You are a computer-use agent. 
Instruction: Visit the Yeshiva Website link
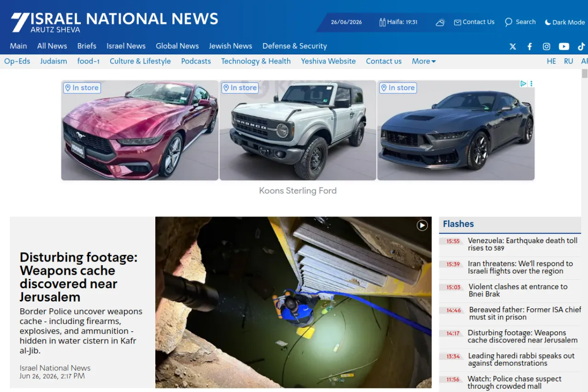click(x=328, y=61)
